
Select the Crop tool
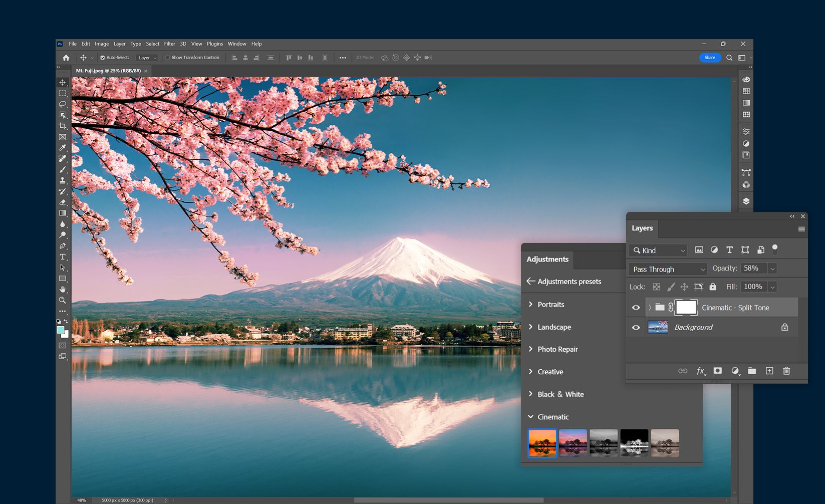(x=63, y=126)
